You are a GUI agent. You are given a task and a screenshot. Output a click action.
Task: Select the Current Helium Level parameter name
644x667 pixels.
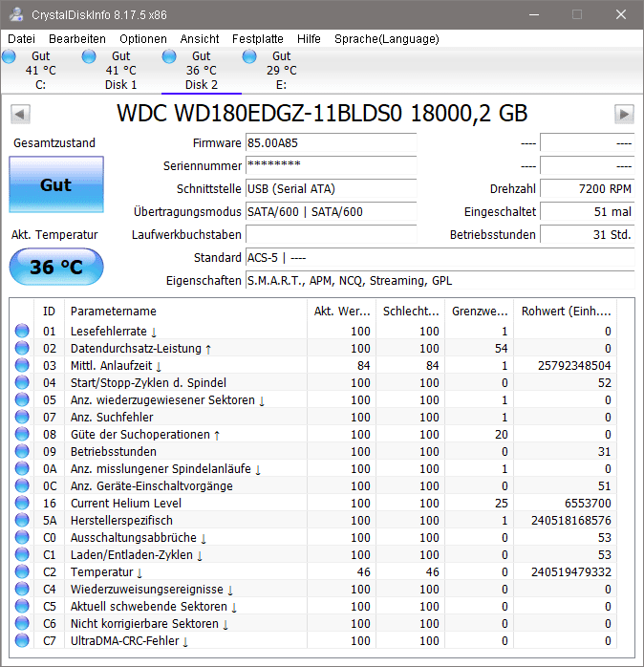[126, 503]
